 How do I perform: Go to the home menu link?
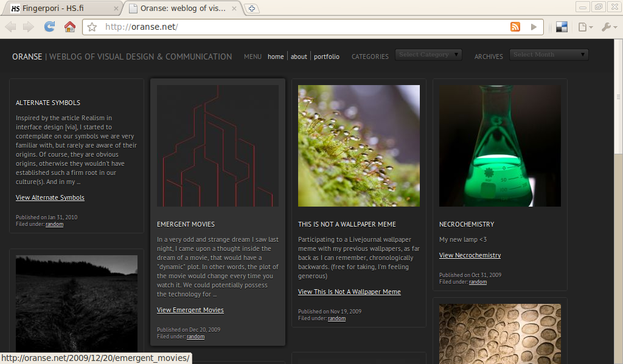pos(276,57)
